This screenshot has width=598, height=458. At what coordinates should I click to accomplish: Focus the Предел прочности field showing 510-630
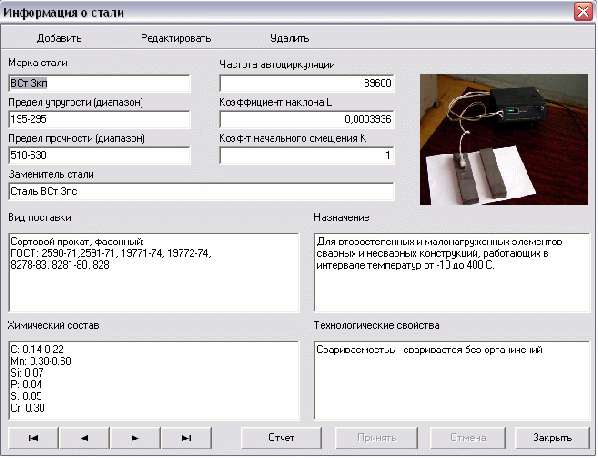(99, 155)
